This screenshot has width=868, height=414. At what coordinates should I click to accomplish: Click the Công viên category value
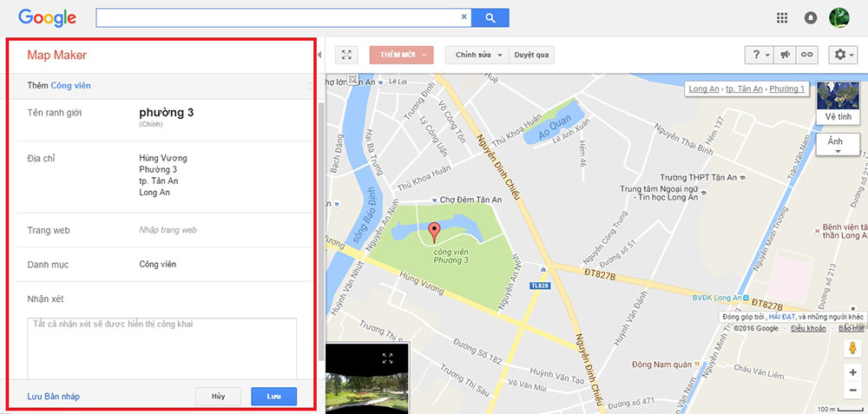158,265
